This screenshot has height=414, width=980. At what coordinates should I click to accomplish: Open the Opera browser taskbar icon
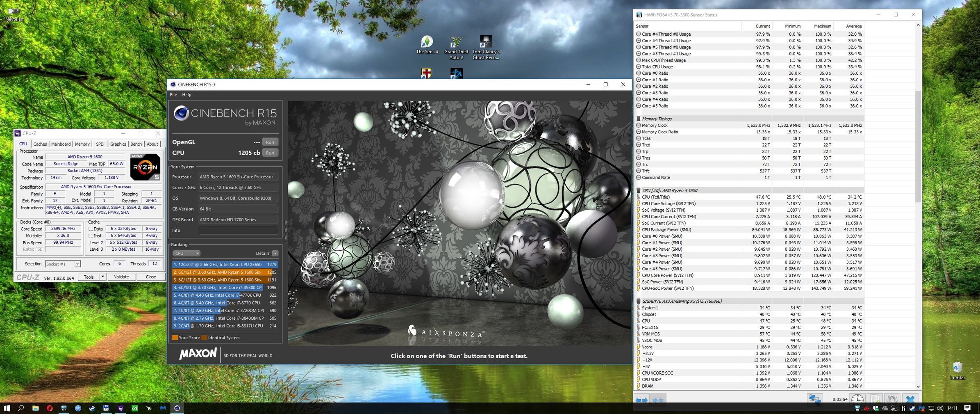click(50, 408)
